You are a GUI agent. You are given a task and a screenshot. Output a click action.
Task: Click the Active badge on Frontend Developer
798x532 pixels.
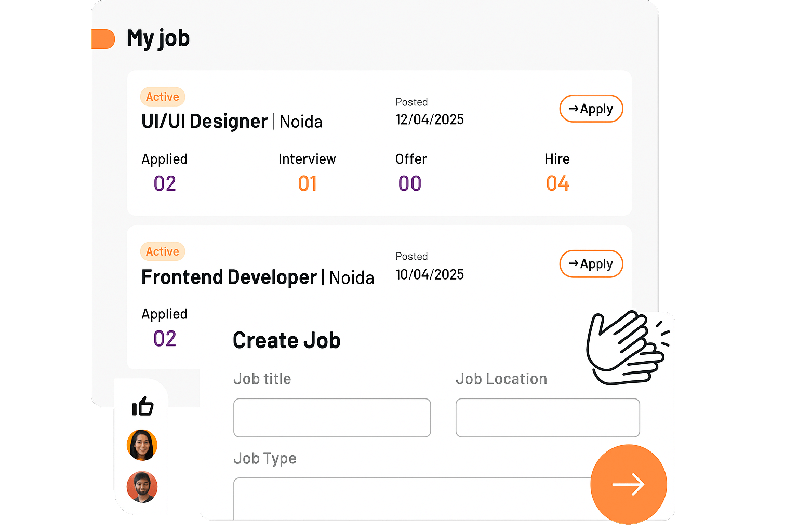(x=163, y=251)
